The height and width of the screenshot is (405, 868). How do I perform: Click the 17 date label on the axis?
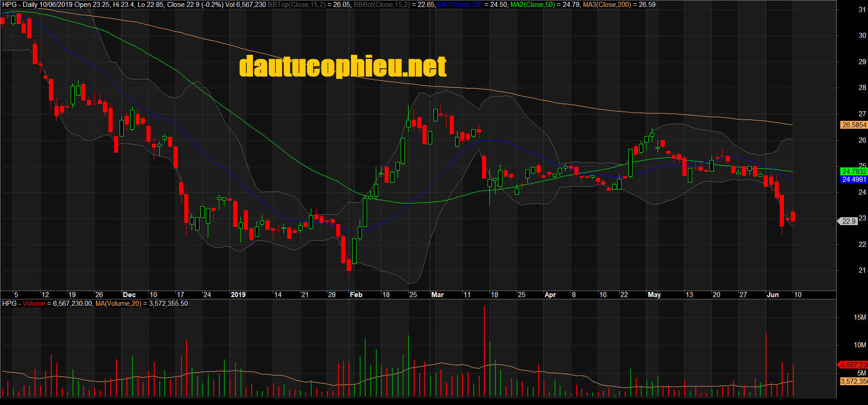(180, 295)
